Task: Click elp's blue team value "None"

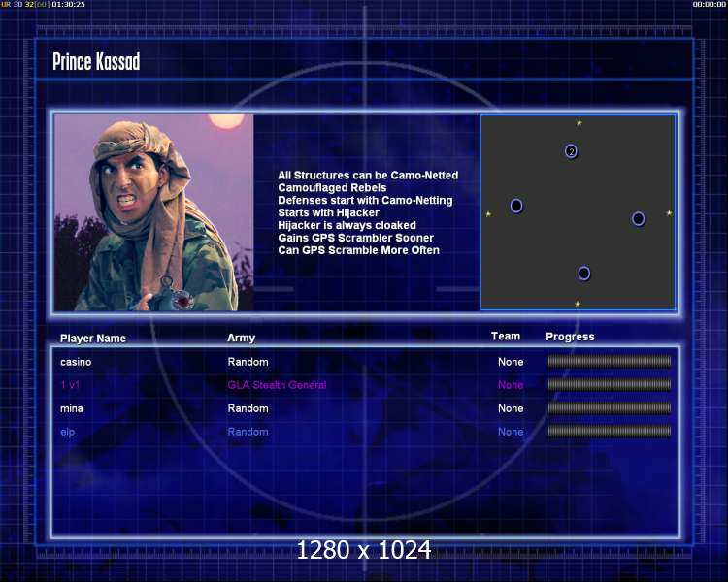Action: click(x=511, y=432)
